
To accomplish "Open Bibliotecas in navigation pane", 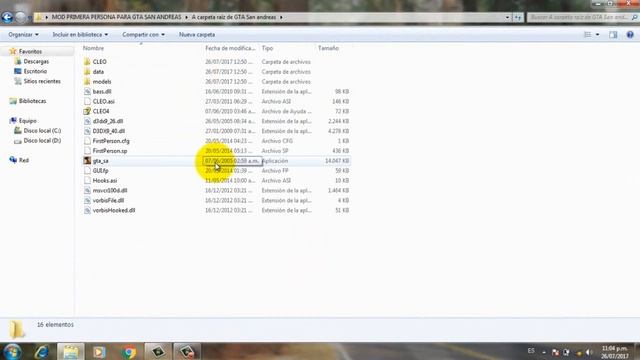I will click(32, 101).
